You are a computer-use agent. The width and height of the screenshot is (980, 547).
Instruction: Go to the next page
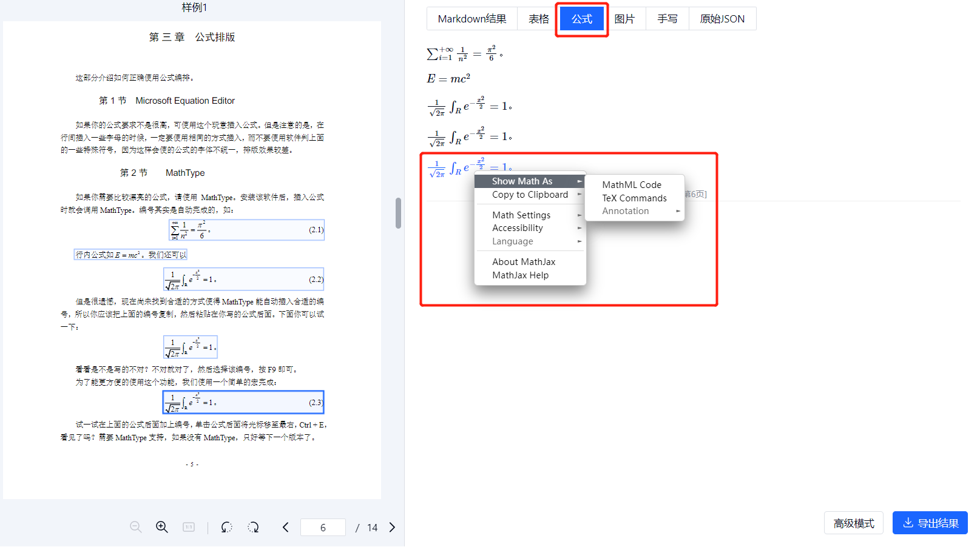click(x=392, y=527)
